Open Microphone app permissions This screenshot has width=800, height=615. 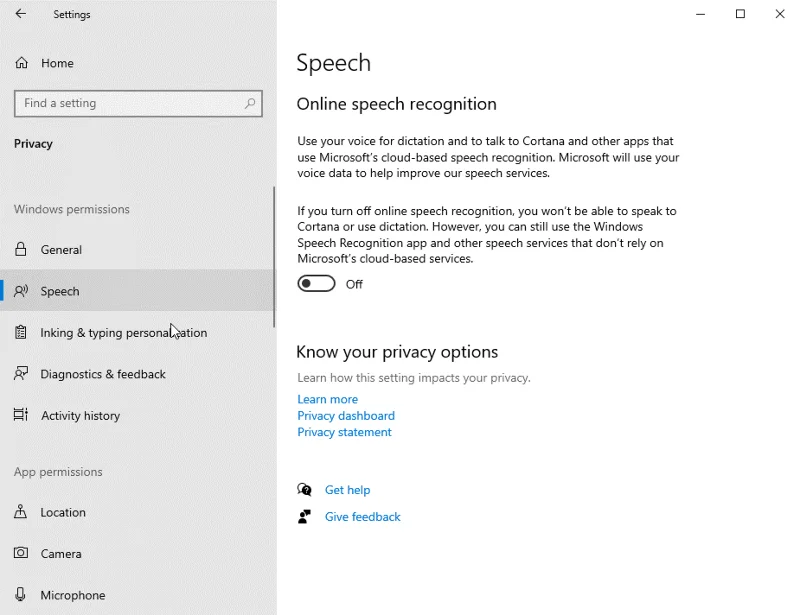click(x=137, y=595)
